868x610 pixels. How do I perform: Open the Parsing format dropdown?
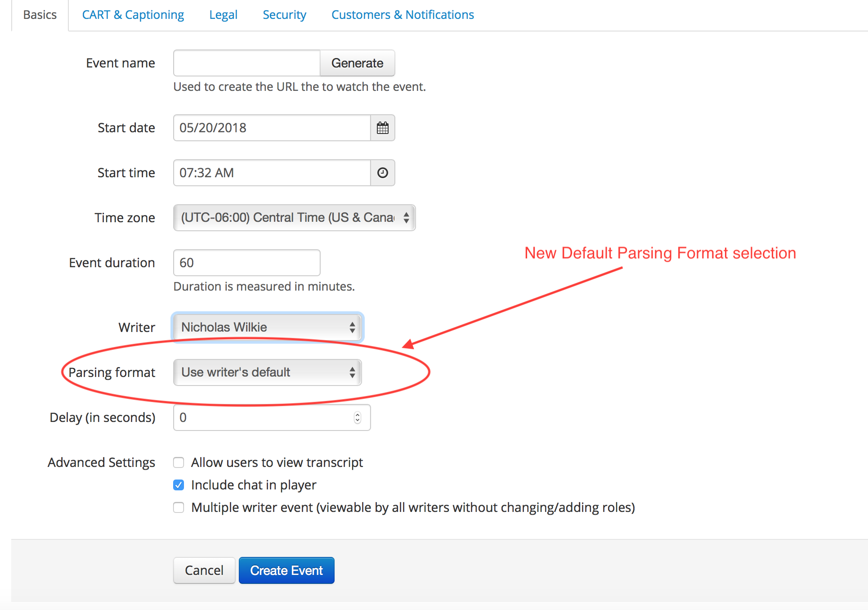pyautogui.click(x=267, y=372)
